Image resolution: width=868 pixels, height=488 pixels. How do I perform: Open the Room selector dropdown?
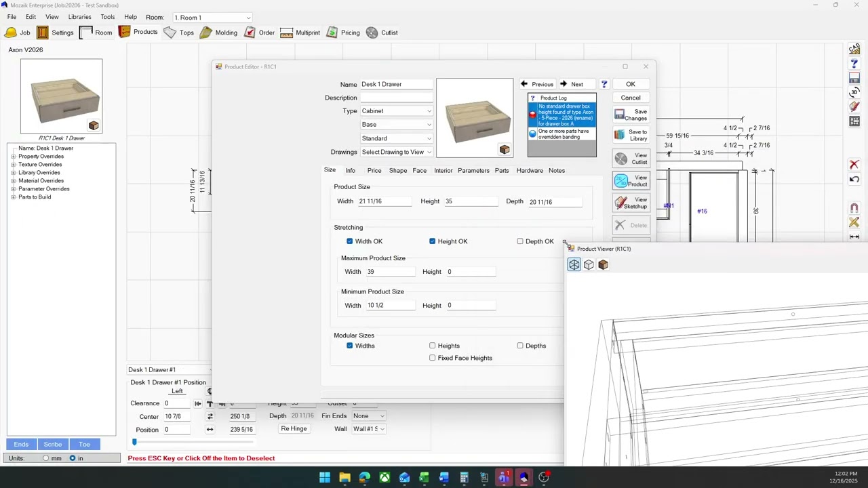212,18
